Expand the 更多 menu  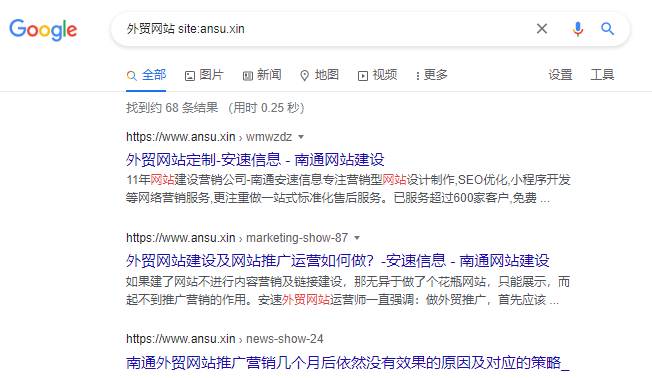(x=432, y=75)
